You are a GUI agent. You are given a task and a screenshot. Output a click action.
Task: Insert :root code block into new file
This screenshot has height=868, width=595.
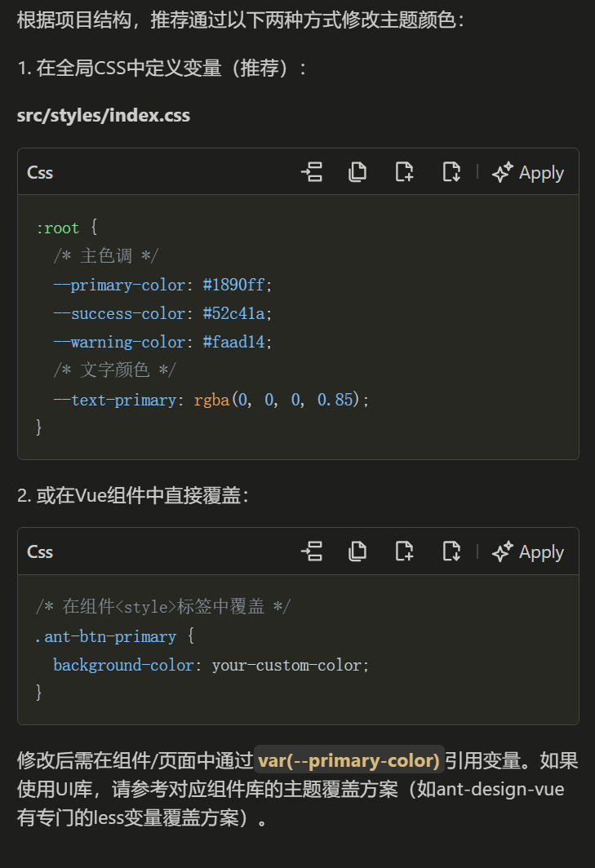tap(404, 172)
